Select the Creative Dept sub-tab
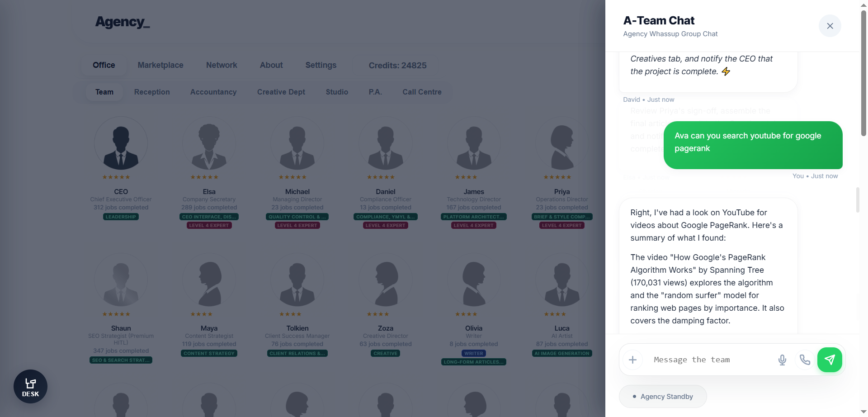The image size is (868, 417). coord(281,92)
